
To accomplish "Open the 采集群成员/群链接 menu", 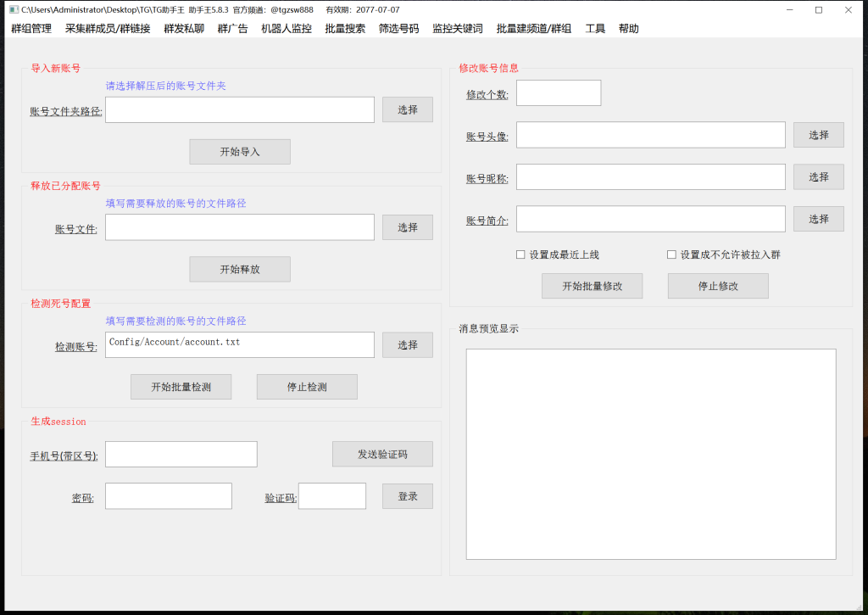I will (108, 29).
